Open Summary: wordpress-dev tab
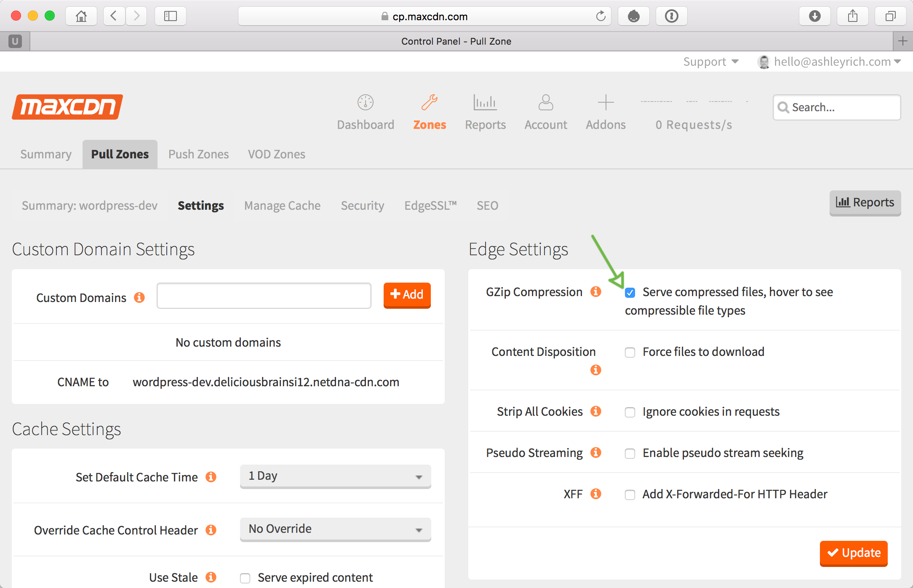This screenshot has width=913, height=588. tap(90, 205)
